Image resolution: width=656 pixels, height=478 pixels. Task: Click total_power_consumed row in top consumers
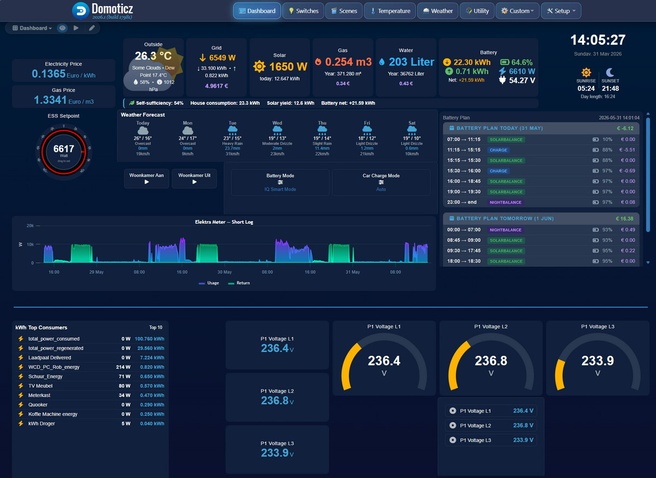(90, 339)
